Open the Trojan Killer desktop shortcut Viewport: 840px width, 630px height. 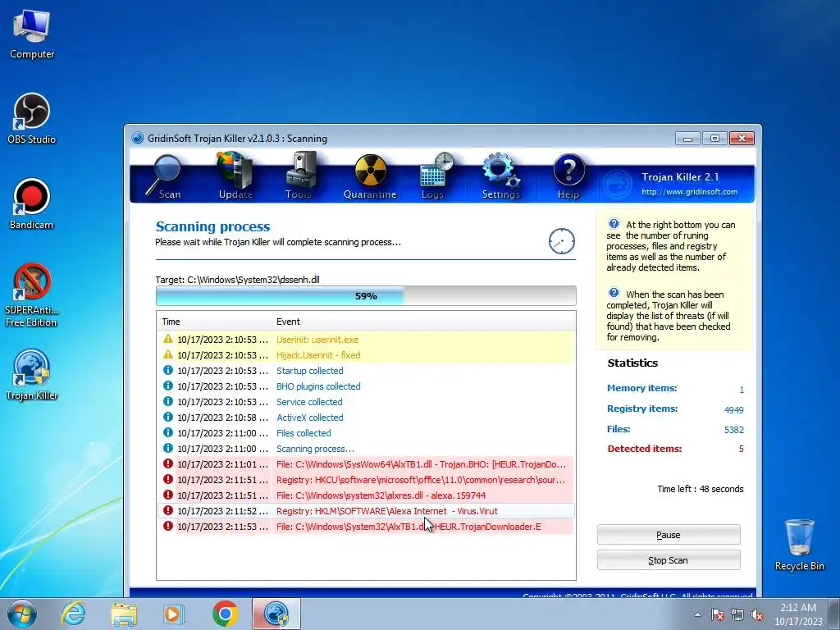[x=32, y=375]
